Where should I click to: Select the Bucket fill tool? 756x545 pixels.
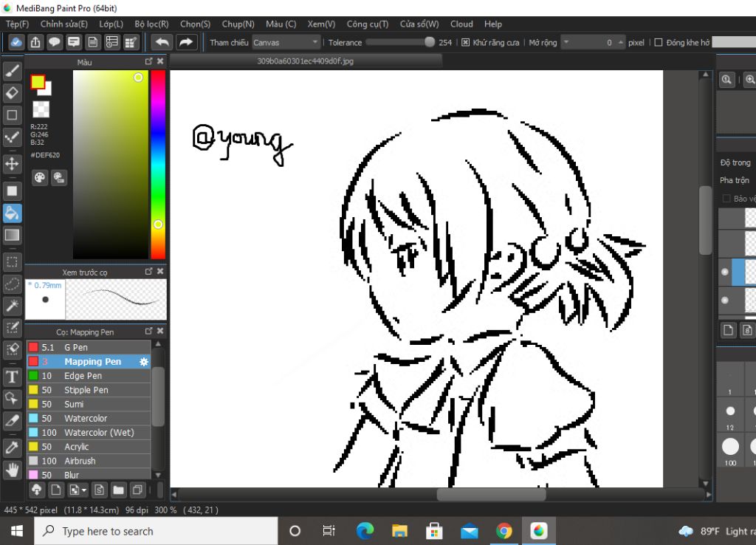click(x=12, y=213)
